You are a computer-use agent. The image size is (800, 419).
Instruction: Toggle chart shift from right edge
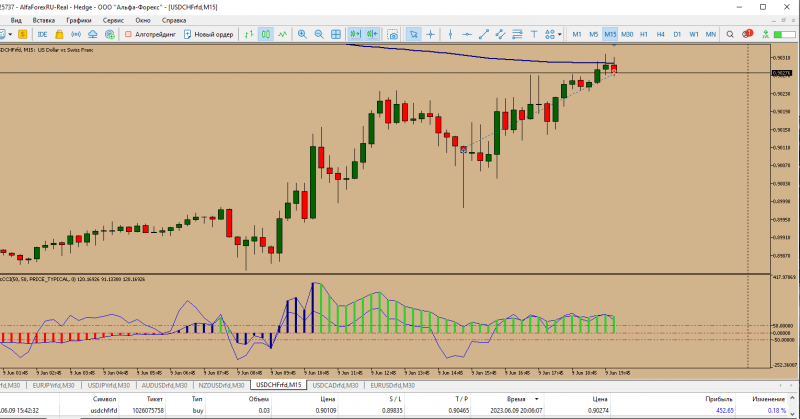point(372,34)
